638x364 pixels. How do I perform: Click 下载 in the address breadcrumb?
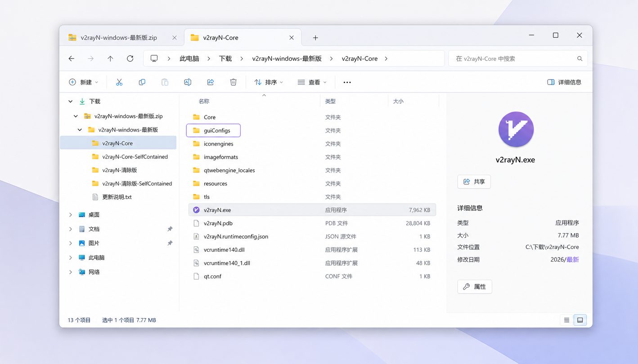pos(225,58)
